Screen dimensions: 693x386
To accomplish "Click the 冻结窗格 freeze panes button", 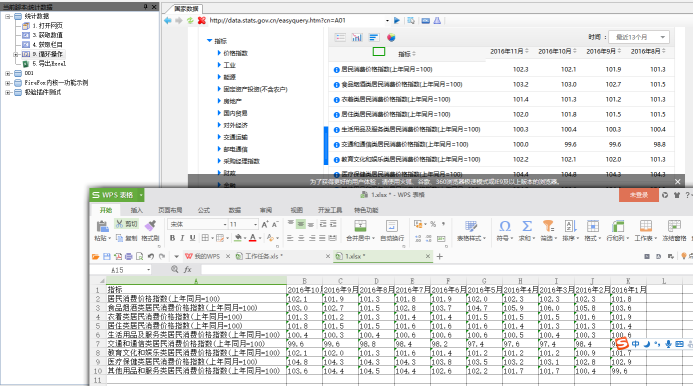I will point(674,230).
